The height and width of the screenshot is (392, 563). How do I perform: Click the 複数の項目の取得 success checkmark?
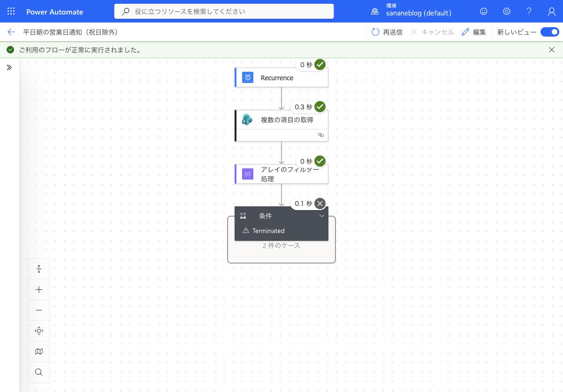(320, 106)
